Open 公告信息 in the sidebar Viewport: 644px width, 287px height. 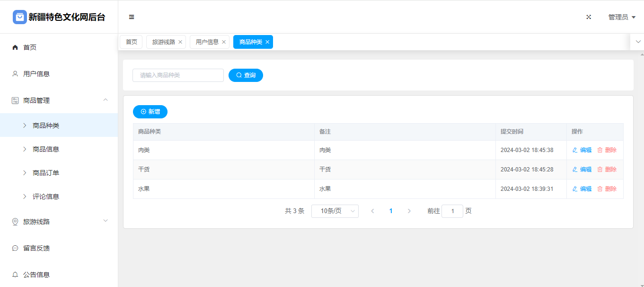[59, 275]
